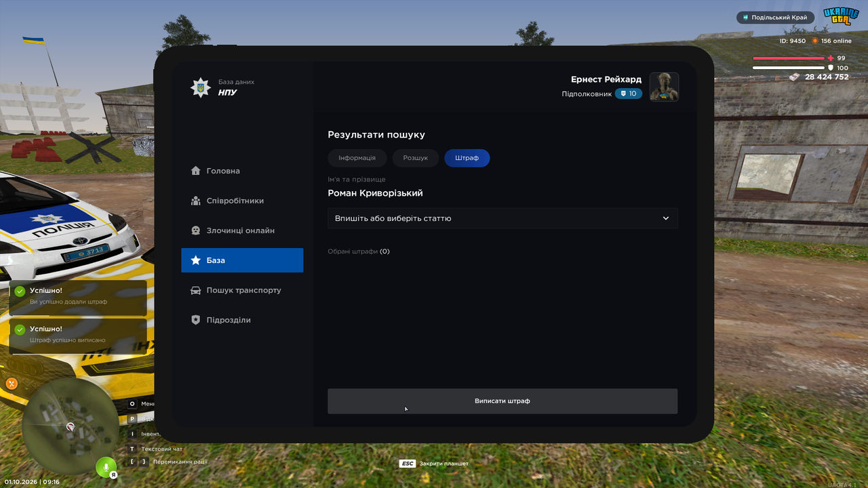Image resolution: width=868 pixels, height=488 pixels.
Task: Click the green microphone icon near the minimap
Action: 106,467
